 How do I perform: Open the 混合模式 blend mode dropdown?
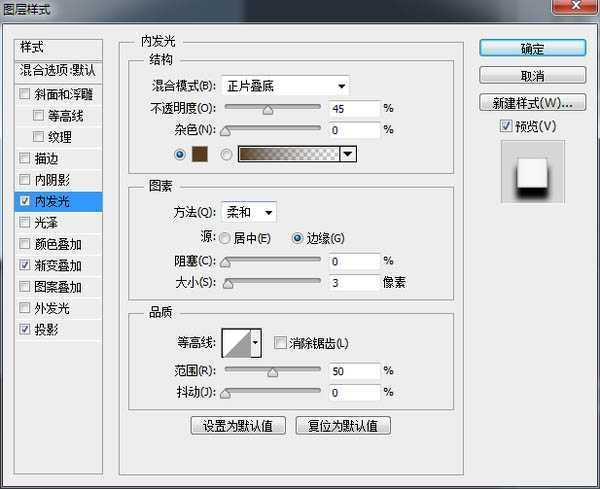(x=285, y=86)
